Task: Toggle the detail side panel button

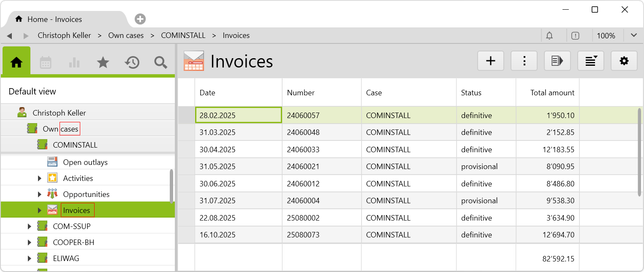Action: [557, 61]
